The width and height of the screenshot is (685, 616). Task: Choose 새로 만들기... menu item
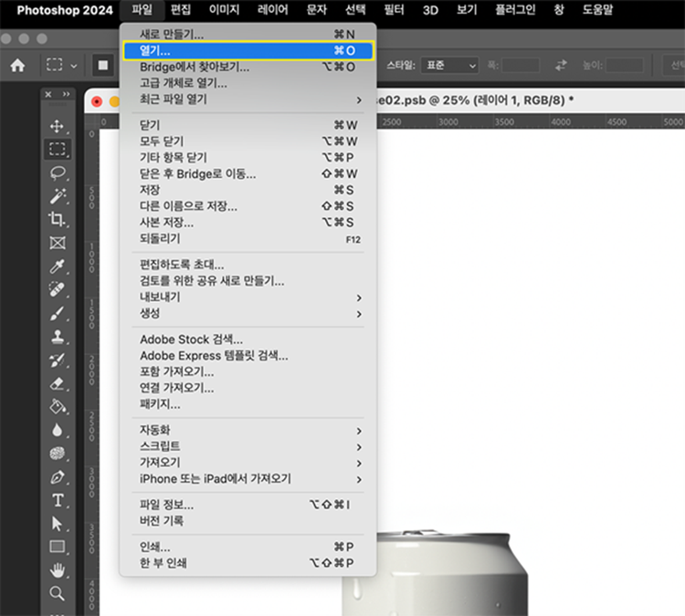click(248, 34)
